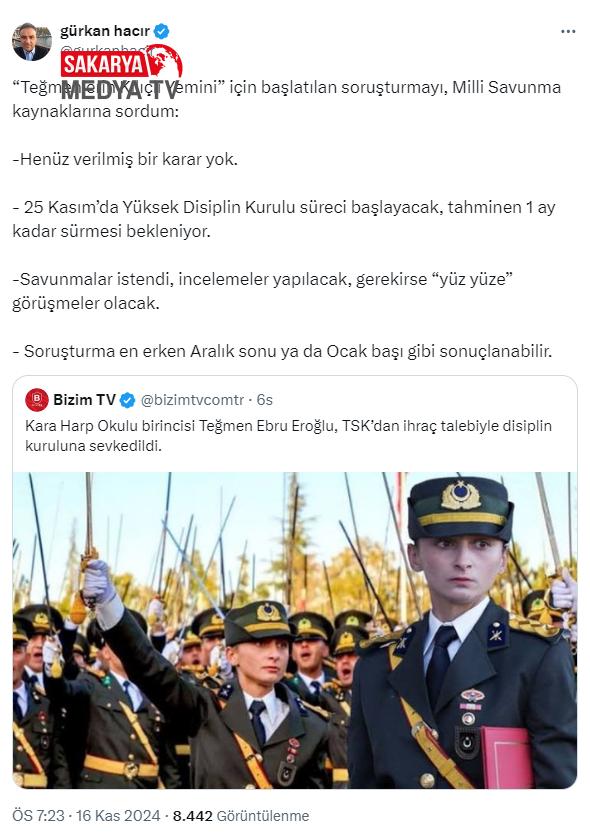Screen dimensions: 590x834
Task: Click the 16 Kas 2024 post date
Action: coord(118,815)
